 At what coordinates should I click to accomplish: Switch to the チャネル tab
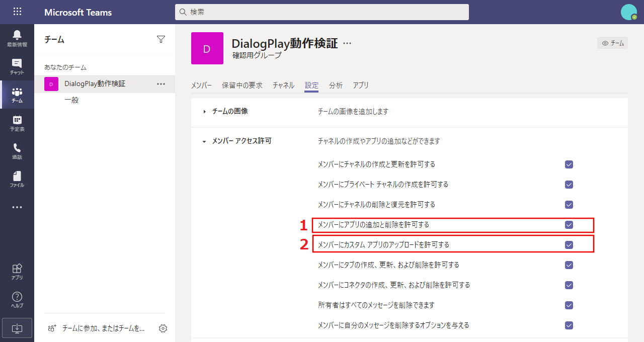(x=284, y=85)
